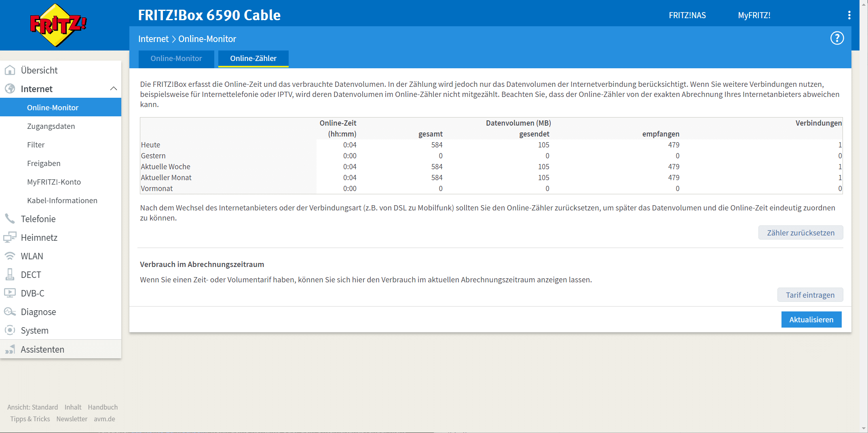The height and width of the screenshot is (433, 868).
Task: Click the Übersicht house icon
Action: coord(10,70)
